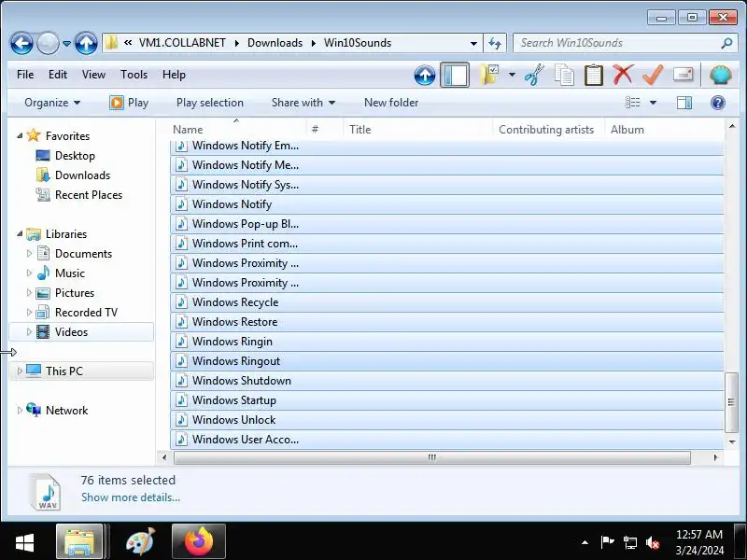Image resolution: width=747 pixels, height=560 pixels.
Task: Click the blue Up arrow toolbar icon
Action: coord(425,76)
